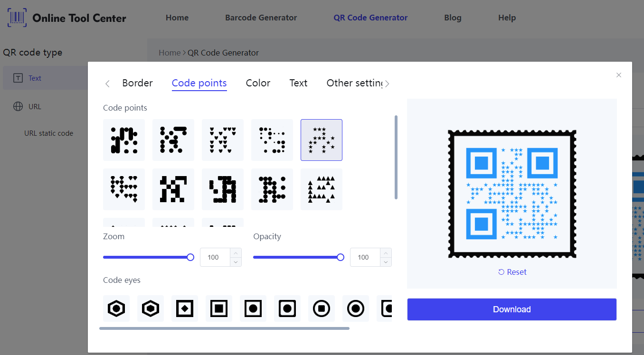Open the Help page
This screenshot has width=644, height=355.
click(x=507, y=18)
